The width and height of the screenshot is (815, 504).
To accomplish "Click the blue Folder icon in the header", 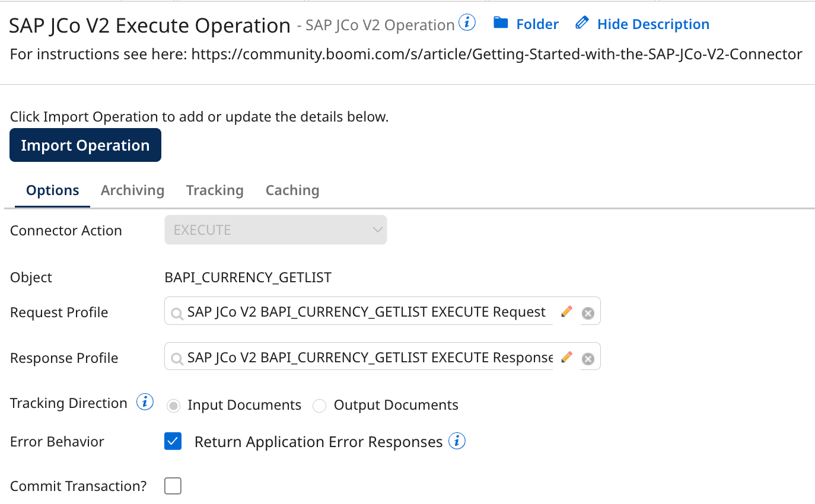I will pyautogui.click(x=501, y=23).
